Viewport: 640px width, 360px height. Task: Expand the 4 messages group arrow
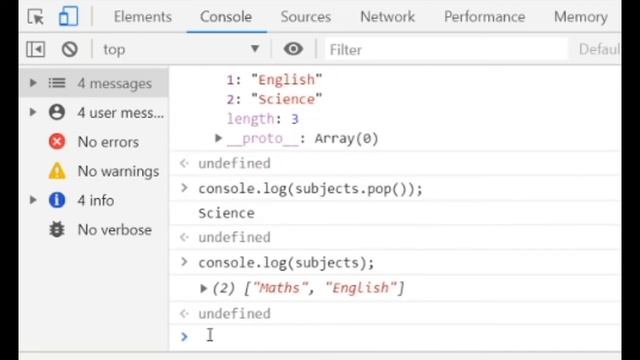33,83
